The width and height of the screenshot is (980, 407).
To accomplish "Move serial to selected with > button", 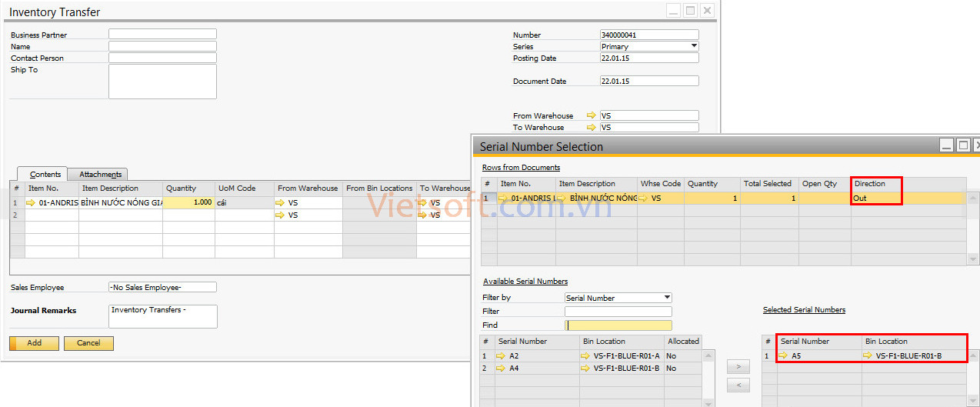I will pyautogui.click(x=738, y=367).
